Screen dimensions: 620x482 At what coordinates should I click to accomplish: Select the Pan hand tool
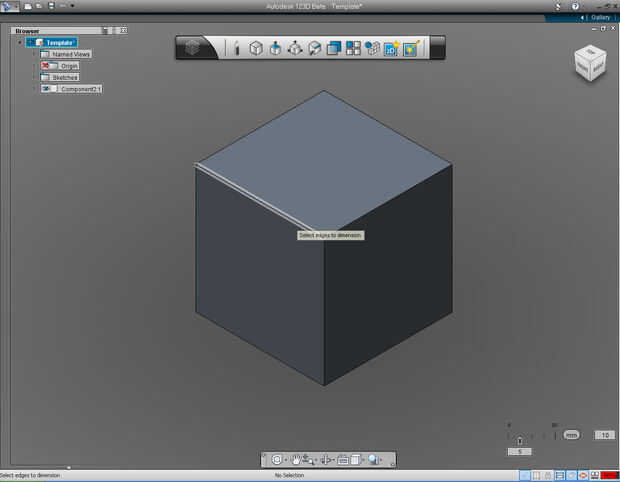tap(296, 459)
